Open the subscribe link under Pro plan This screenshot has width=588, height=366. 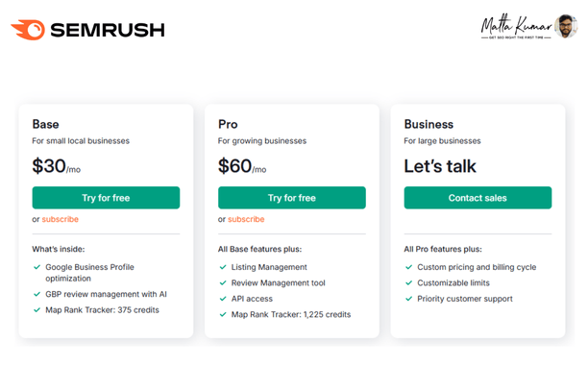[246, 219]
